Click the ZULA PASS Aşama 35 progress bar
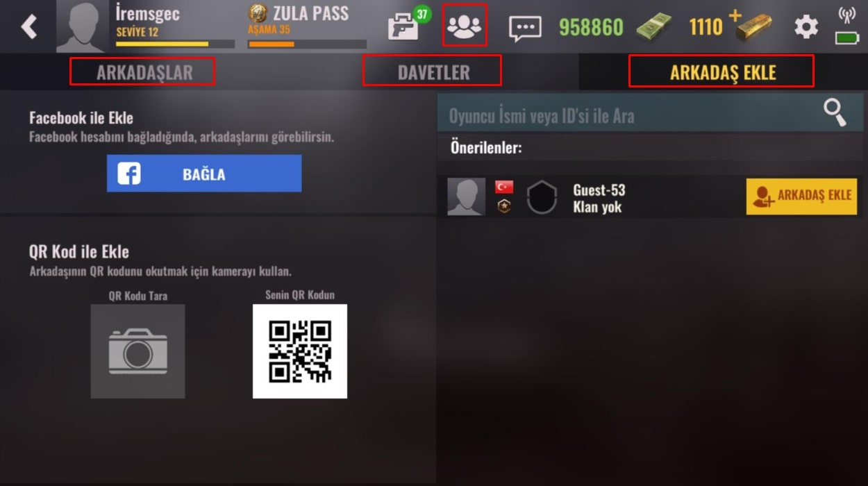The height and width of the screenshot is (486, 868). 307,44
